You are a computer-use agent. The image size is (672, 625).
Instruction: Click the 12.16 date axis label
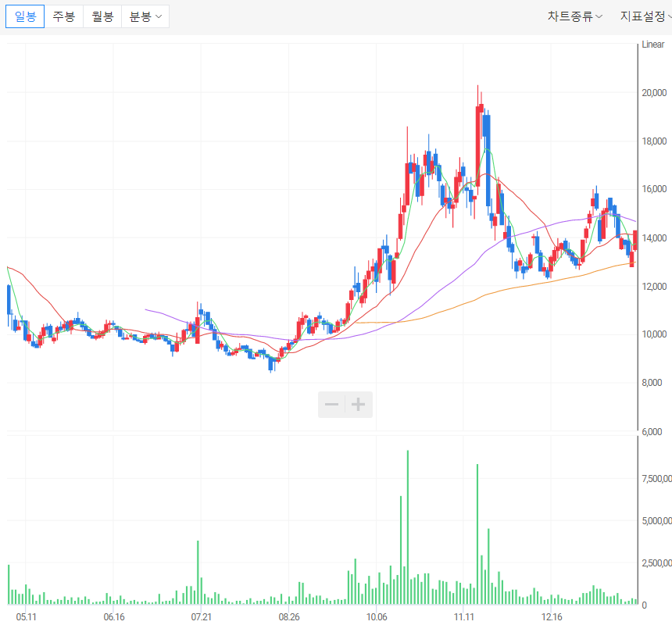tap(552, 617)
